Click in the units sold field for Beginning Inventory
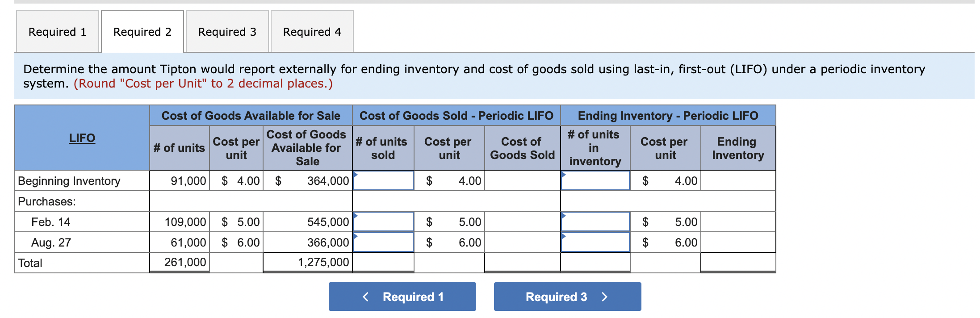The image size is (980, 318). pos(383,180)
